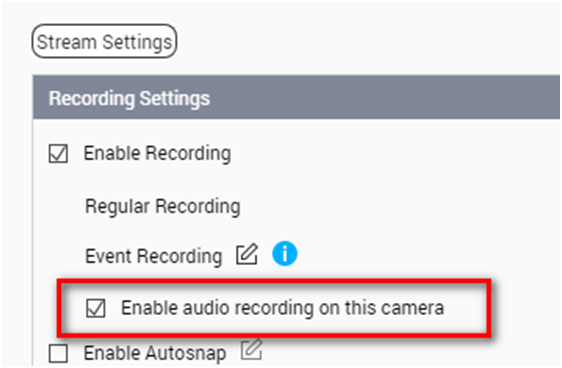Open the Stream Settings button
Screen dimensions: 562x368
click(104, 41)
